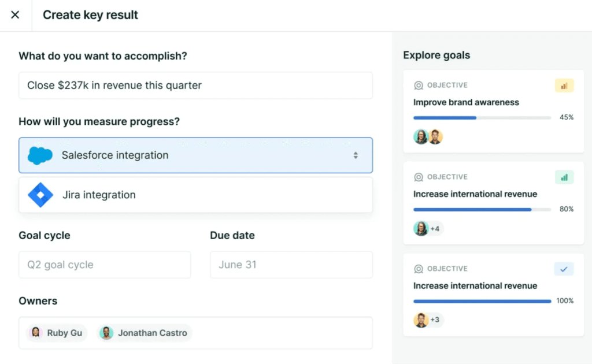Click the +3 additional owners badge

[x=435, y=320]
